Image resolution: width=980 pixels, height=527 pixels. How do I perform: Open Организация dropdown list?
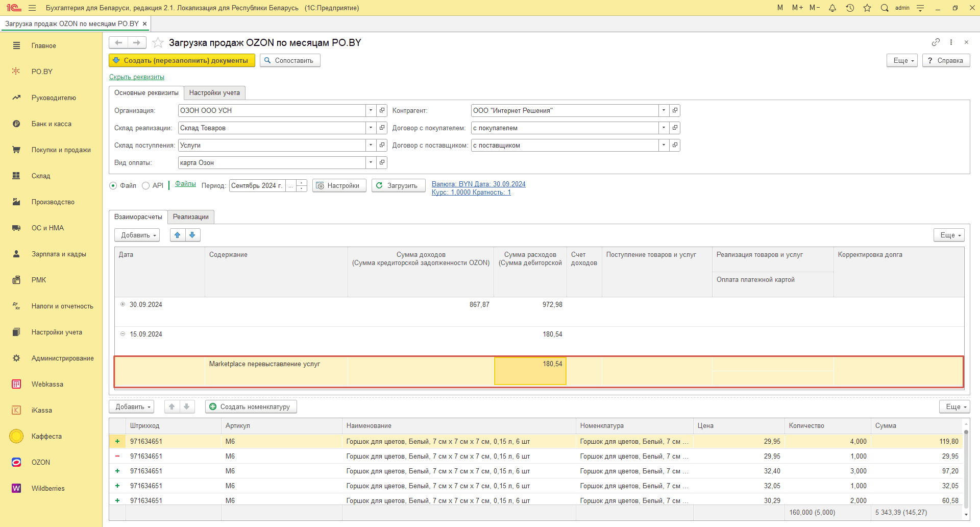coord(371,110)
